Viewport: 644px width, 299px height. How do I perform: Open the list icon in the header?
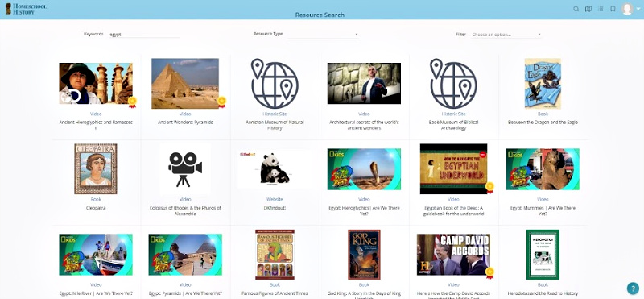click(x=601, y=9)
